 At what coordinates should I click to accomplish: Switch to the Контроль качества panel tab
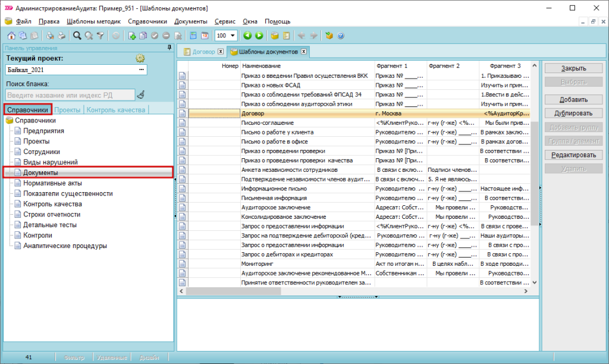click(116, 110)
